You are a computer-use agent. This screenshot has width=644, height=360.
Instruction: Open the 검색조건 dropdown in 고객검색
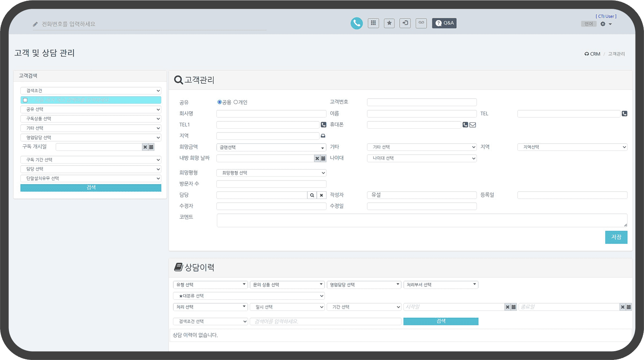91,91
